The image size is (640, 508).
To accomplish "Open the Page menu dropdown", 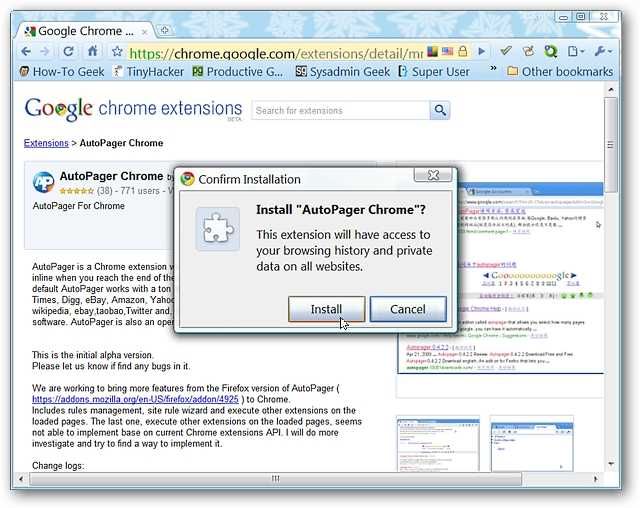I will point(576,51).
